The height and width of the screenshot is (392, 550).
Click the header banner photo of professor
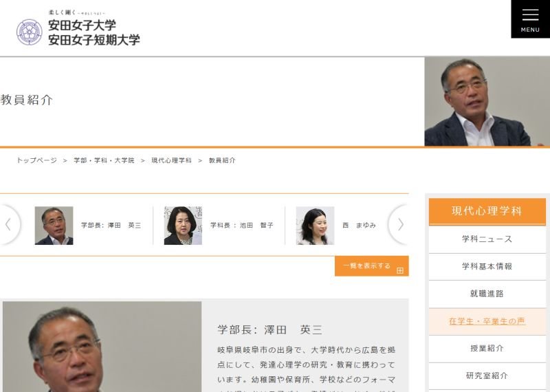[487, 101]
